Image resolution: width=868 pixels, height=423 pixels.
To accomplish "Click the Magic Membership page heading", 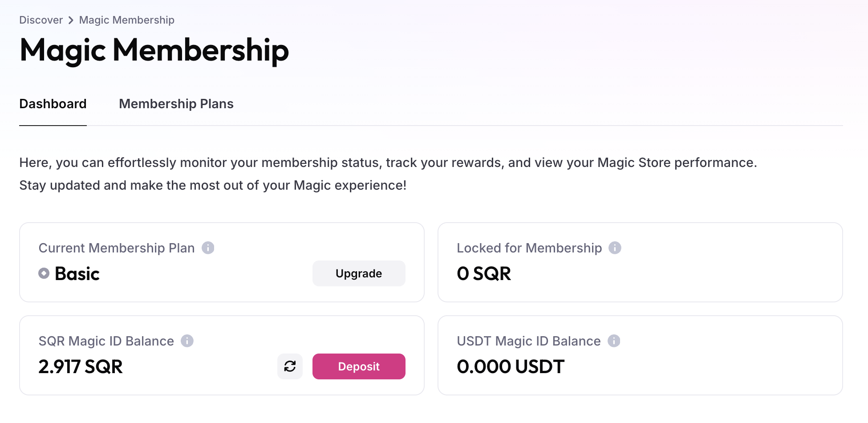I will [154, 50].
